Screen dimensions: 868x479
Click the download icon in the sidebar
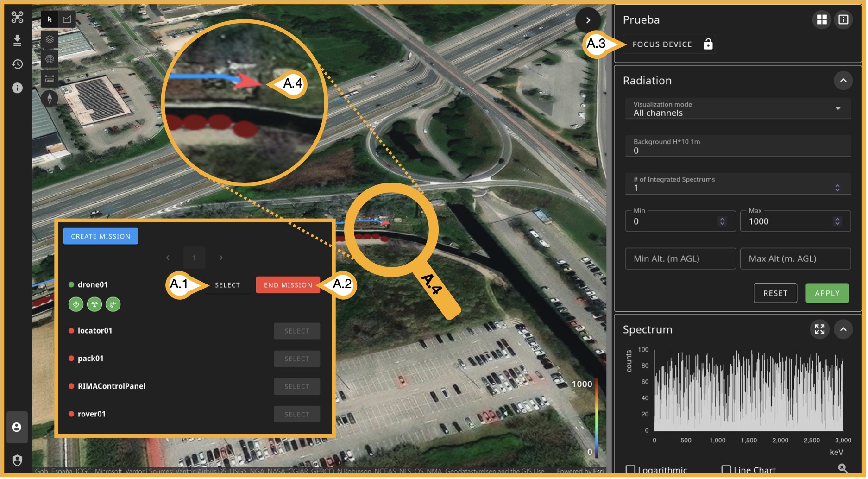[17, 41]
